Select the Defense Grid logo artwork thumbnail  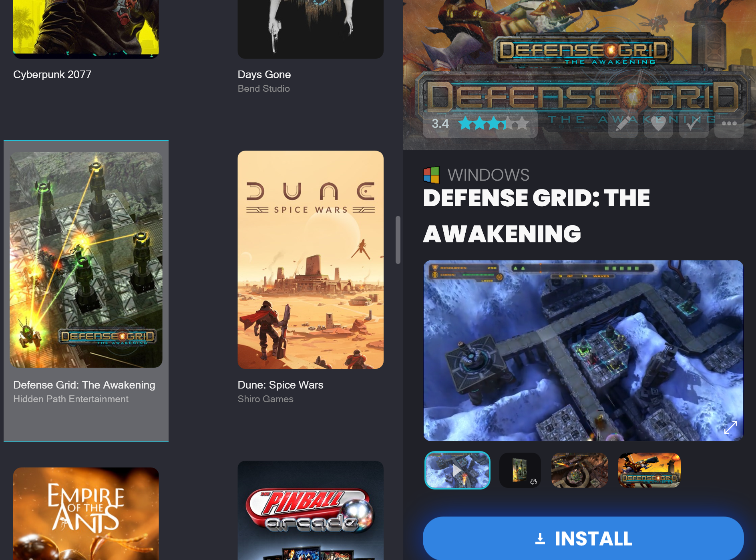pos(649,470)
